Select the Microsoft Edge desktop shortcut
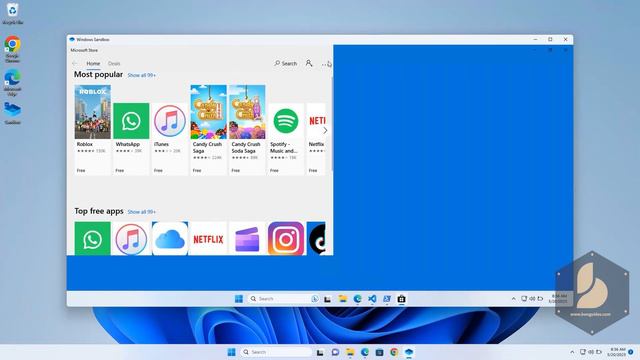Viewport: 640px width, 360px height. tap(13, 82)
